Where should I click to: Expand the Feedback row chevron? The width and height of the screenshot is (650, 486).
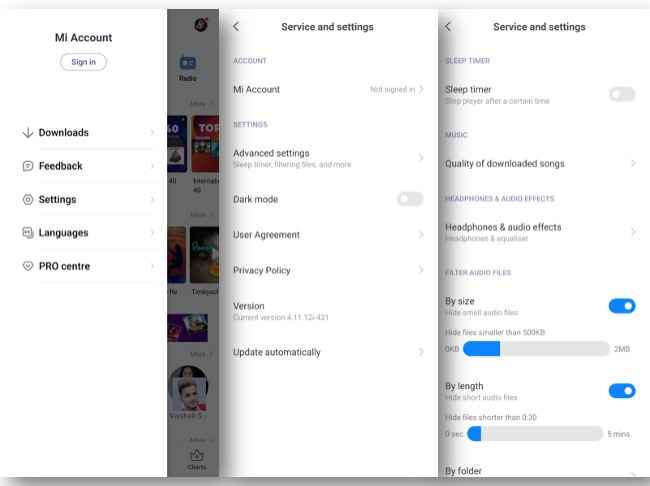[x=152, y=166]
